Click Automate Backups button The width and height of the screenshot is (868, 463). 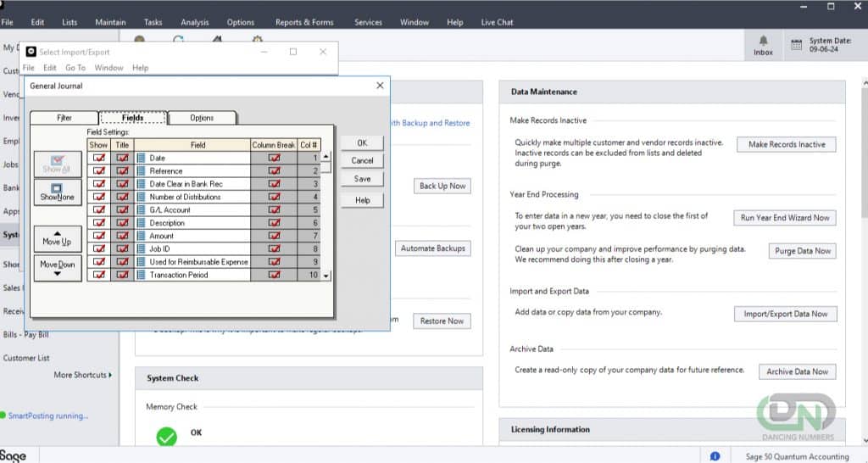point(433,248)
